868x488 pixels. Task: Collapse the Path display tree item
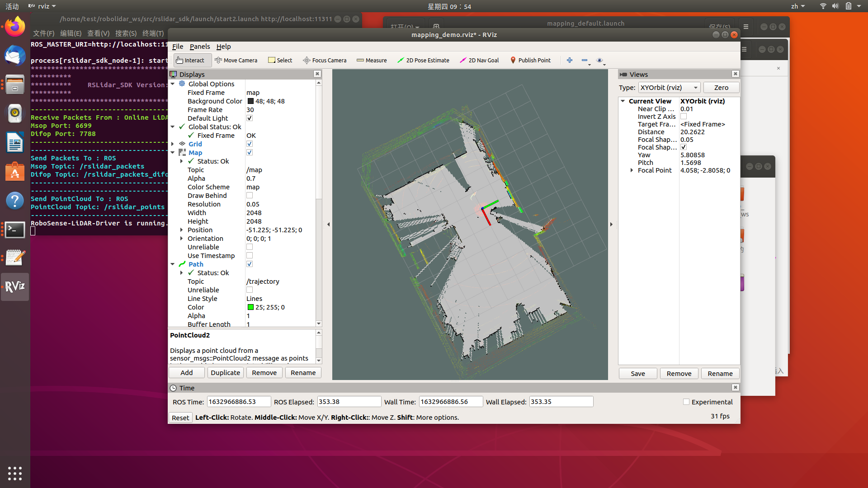pyautogui.click(x=173, y=264)
